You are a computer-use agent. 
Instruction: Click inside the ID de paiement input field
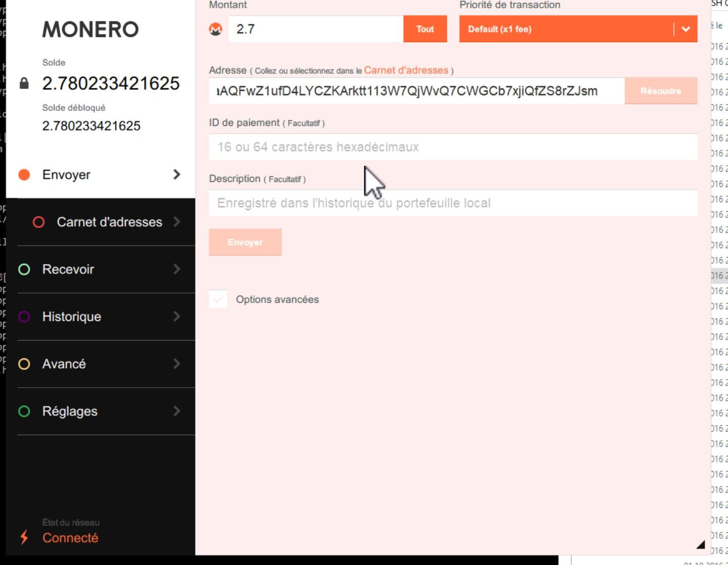(452, 147)
